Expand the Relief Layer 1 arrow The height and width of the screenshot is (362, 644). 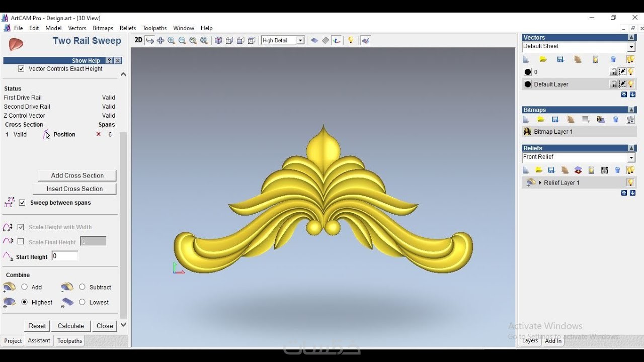coord(540,183)
